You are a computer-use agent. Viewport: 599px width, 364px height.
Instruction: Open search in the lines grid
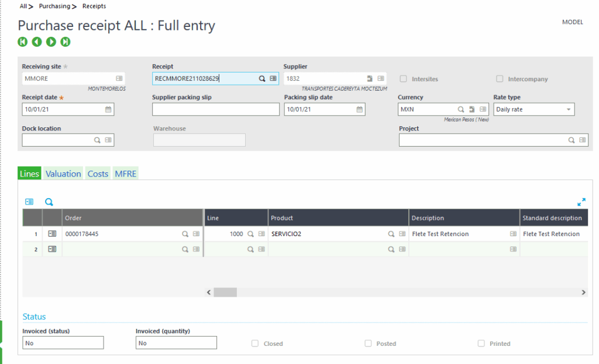coord(49,202)
